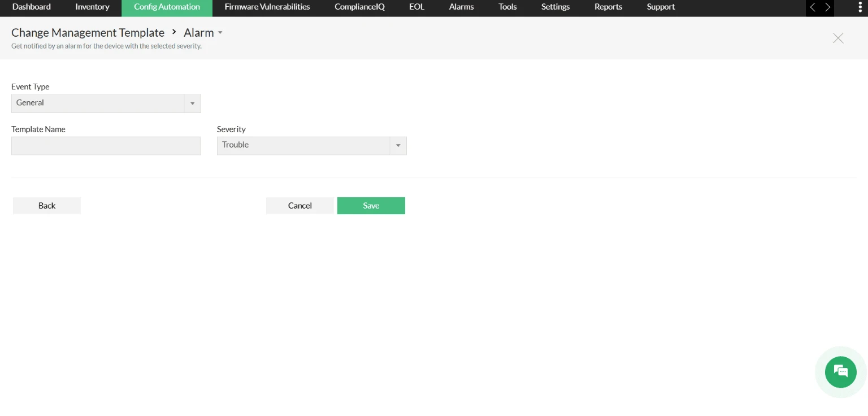Click the Change Management Template breadcrumb
868x416 pixels.
pos(88,33)
